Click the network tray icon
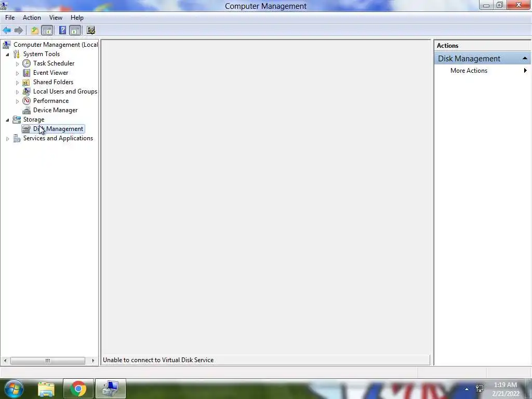This screenshot has height=399, width=532. (480, 389)
